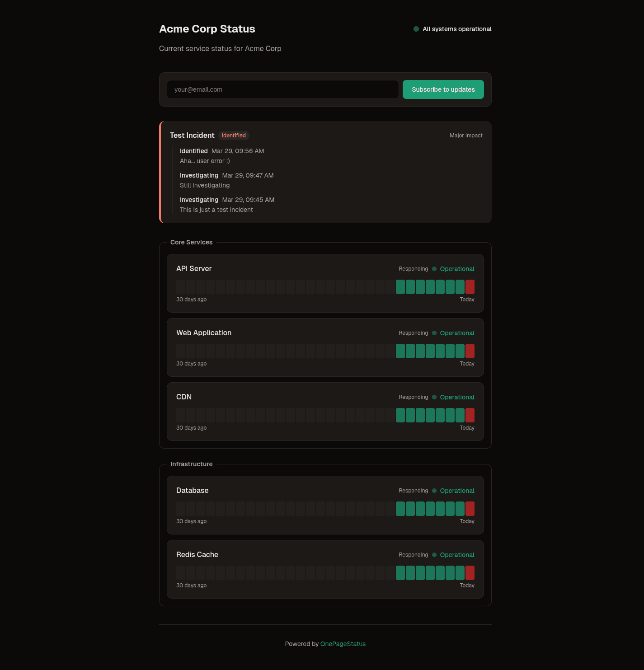Click the Major Impact label
The width and height of the screenshot is (644, 670).
coord(466,135)
